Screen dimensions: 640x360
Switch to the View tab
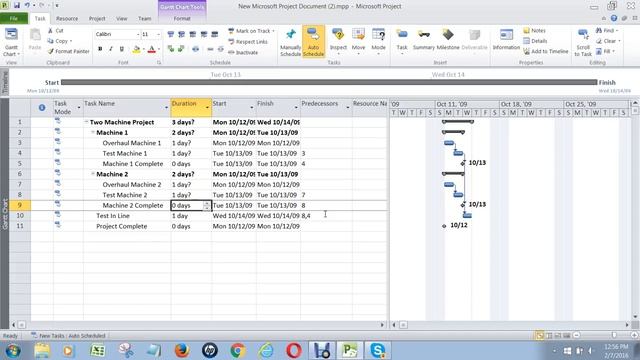(x=122, y=19)
